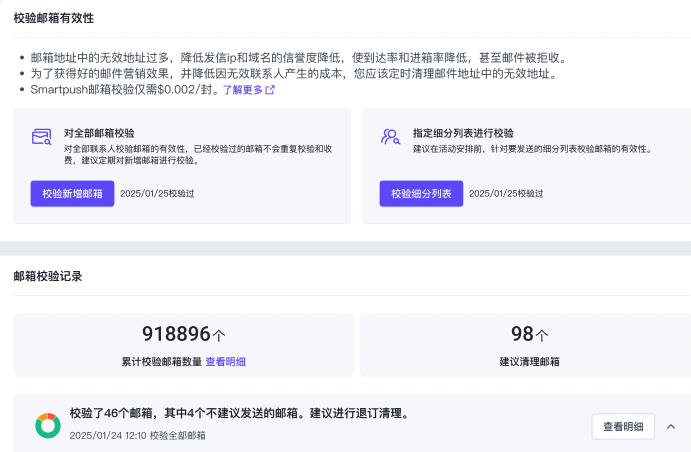Click the 校验过 date next to 校验细分列表
The width and height of the screenshot is (691, 452).
click(505, 194)
